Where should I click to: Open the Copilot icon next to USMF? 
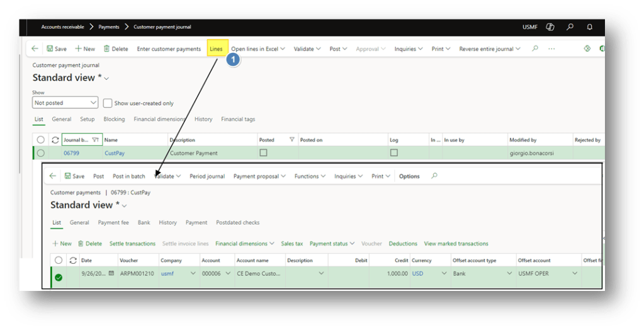550,27
